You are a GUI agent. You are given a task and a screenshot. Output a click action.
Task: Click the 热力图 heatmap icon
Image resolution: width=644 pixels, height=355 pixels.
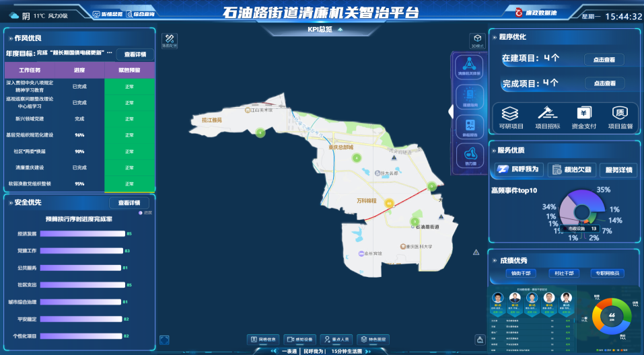(470, 157)
